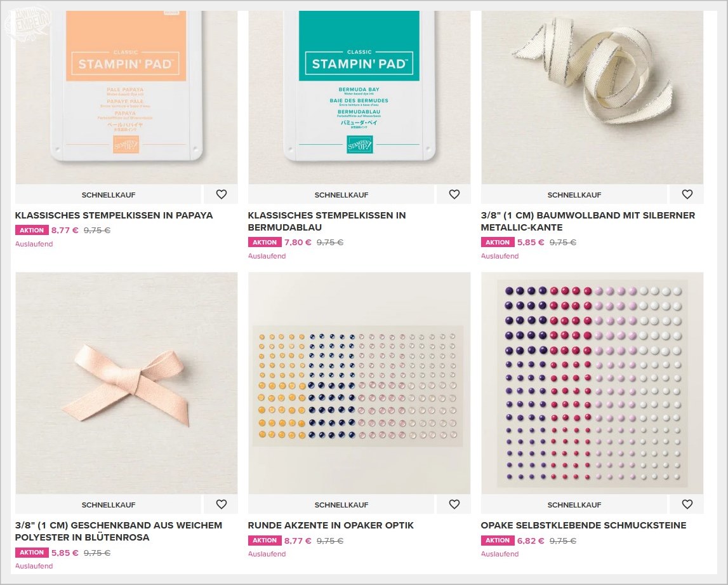Click the pink bow ribbon product image
The height and width of the screenshot is (585, 728).
[126, 383]
